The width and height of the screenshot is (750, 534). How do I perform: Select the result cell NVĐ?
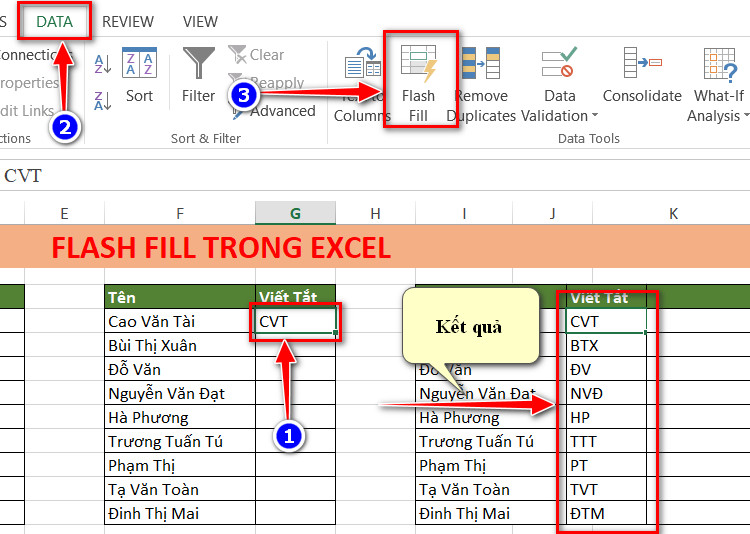pos(607,393)
